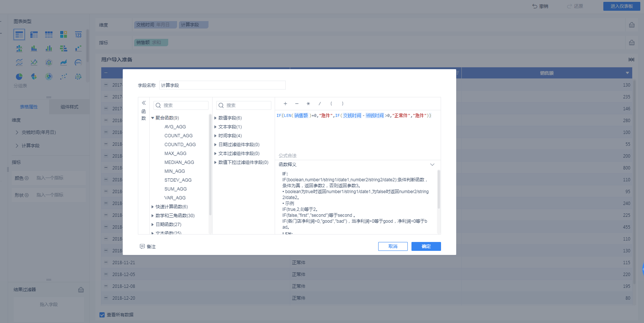644x323 pixels.
Task: Click the 销售额 求和 indicator tag
Action: tap(151, 43)
